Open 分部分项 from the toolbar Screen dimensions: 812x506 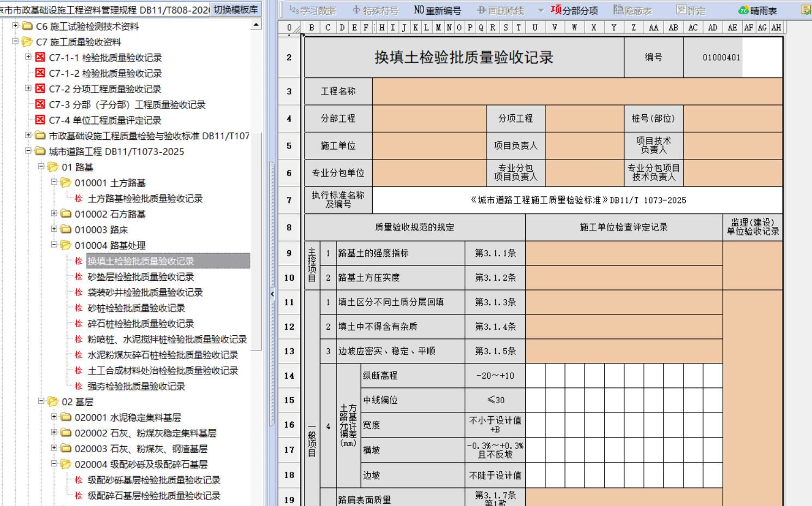[574, 10]
